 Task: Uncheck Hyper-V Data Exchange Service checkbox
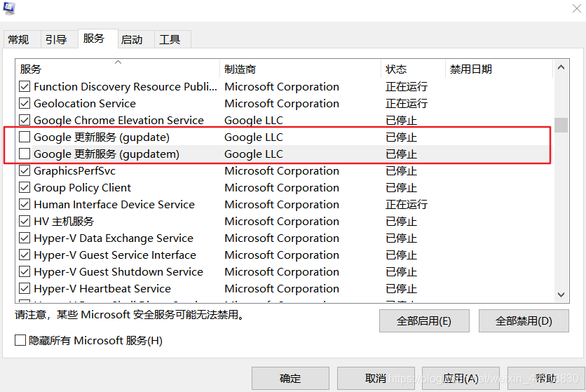(x=25, y=238)
